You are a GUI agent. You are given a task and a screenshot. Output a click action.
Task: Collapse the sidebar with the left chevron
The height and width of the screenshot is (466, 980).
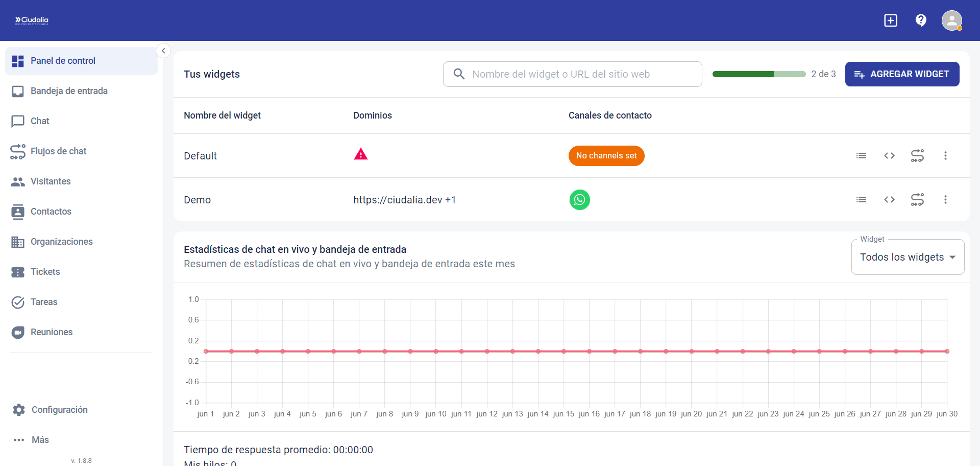click(163, 51)
